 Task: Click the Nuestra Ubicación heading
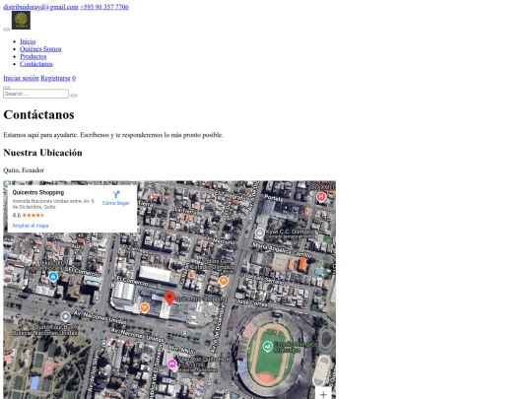coord(42,153)
